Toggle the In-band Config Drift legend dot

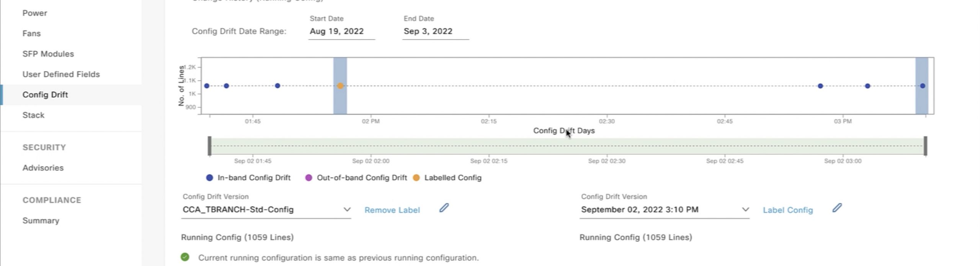[x=209, y=178]
